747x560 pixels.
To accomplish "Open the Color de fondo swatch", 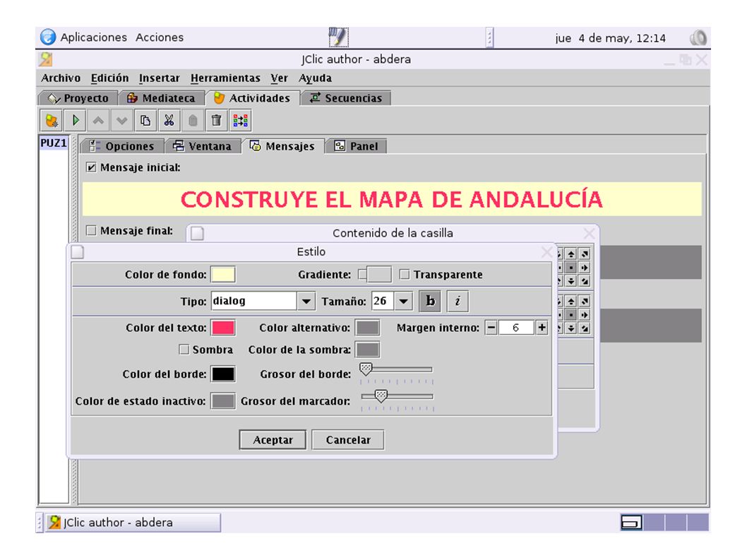I will coord(223,275).
